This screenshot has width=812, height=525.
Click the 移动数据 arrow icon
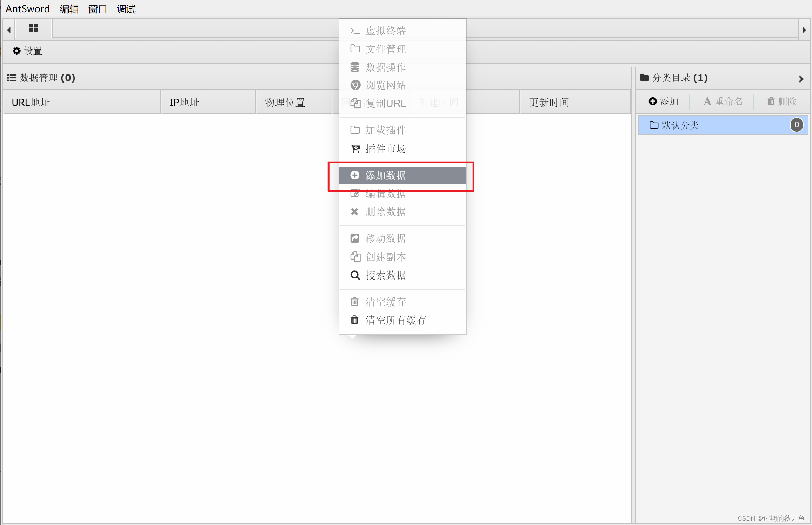[x=355, y=238]
